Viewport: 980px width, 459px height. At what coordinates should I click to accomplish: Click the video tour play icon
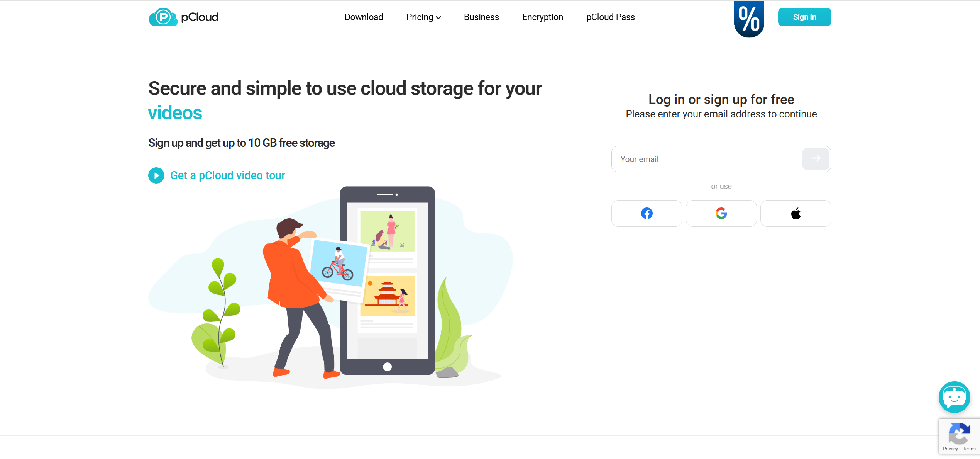click(156, 175)
